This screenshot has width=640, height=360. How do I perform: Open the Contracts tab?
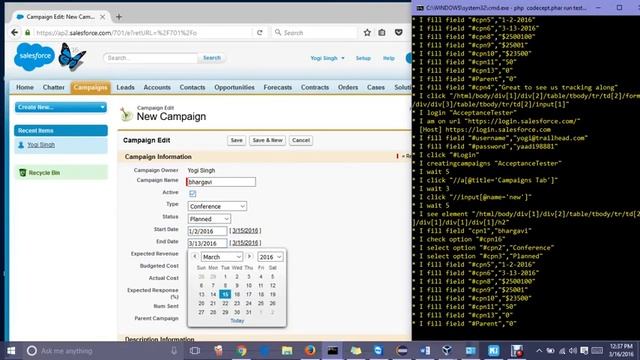click(x=315, y=87)
